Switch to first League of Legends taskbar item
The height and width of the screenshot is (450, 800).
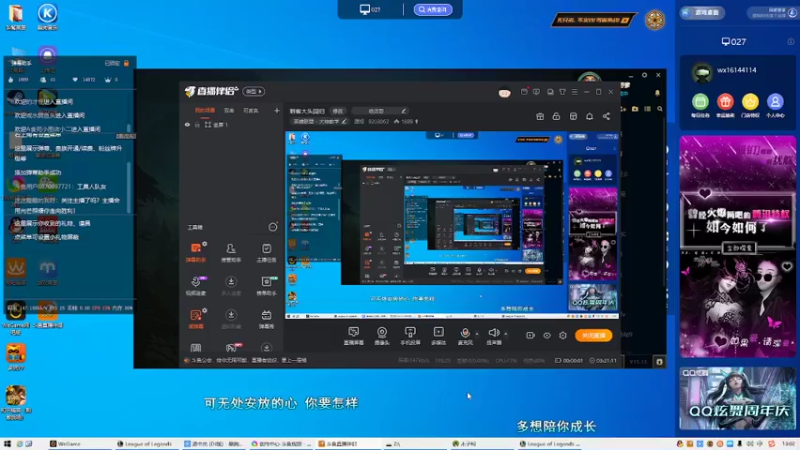point(145,444)
